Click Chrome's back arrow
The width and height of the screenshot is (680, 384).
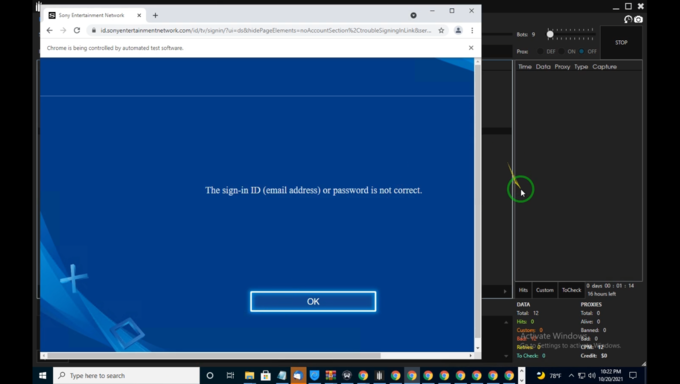pos(49,30)
